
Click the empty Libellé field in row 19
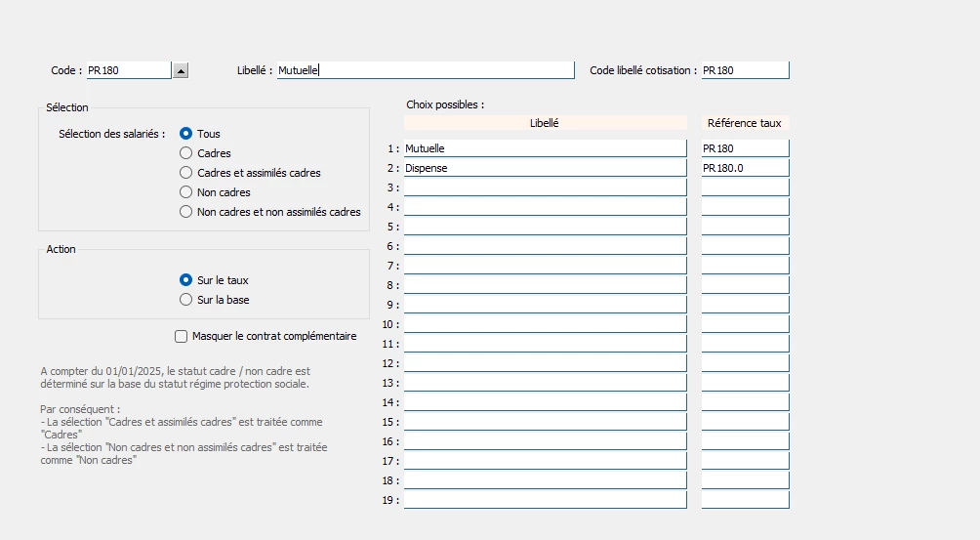click(x=545, y=500)
